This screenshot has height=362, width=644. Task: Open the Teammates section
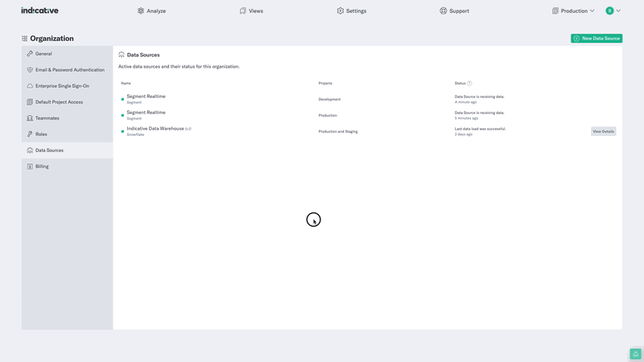pos(68,118)
